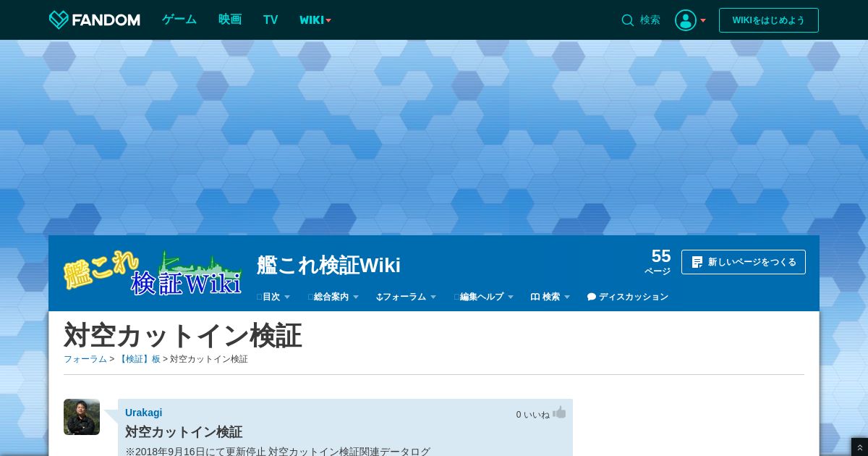
Task: Open the 艦これ検証Wiki title link
Action: point(328,265)
